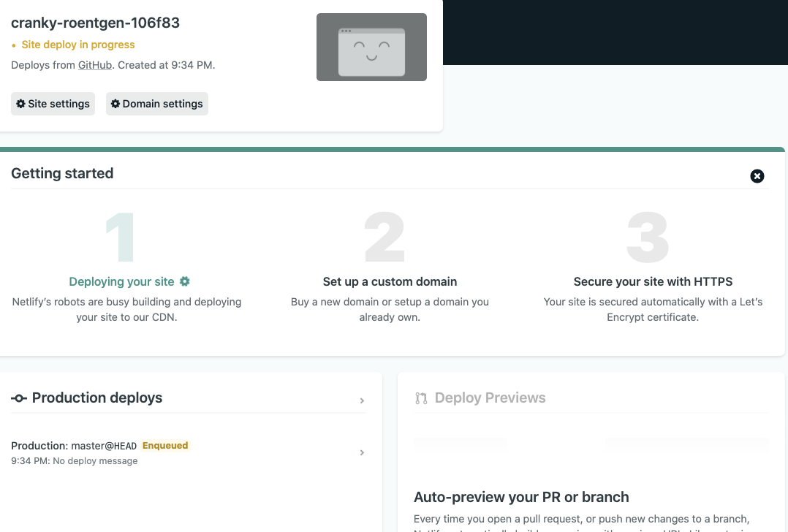The width and height of the screenshot is (788, 532).
Task: Click the Site deploy in progress status
Action: [x=78, y=45]
